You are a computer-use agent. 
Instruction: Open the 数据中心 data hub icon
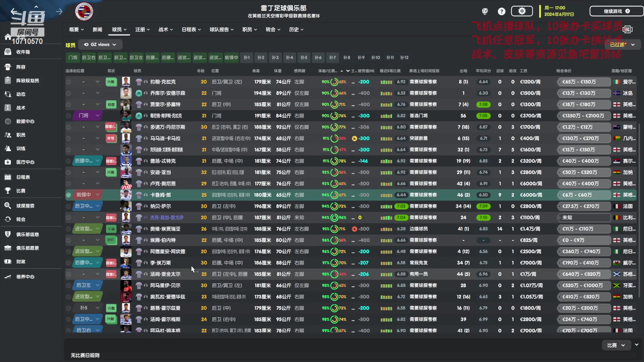[x=8, y=121]
